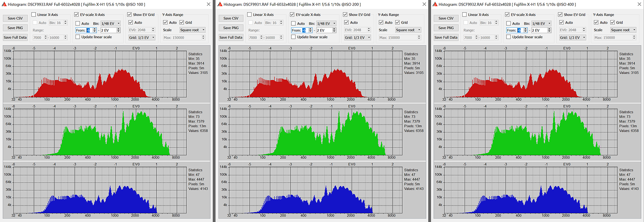
Task: Close the DSCF9931.RAF histogram window
Action: [424, 5]
